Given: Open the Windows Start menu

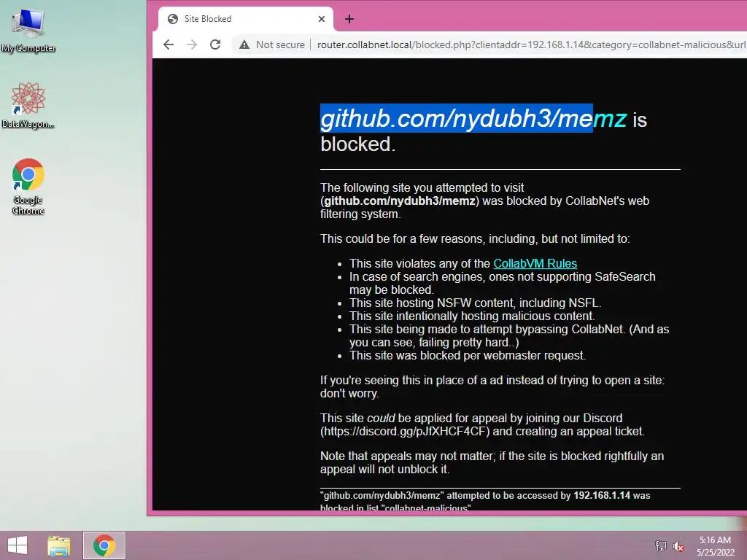Looking at the screenshot, I should 18,545.
